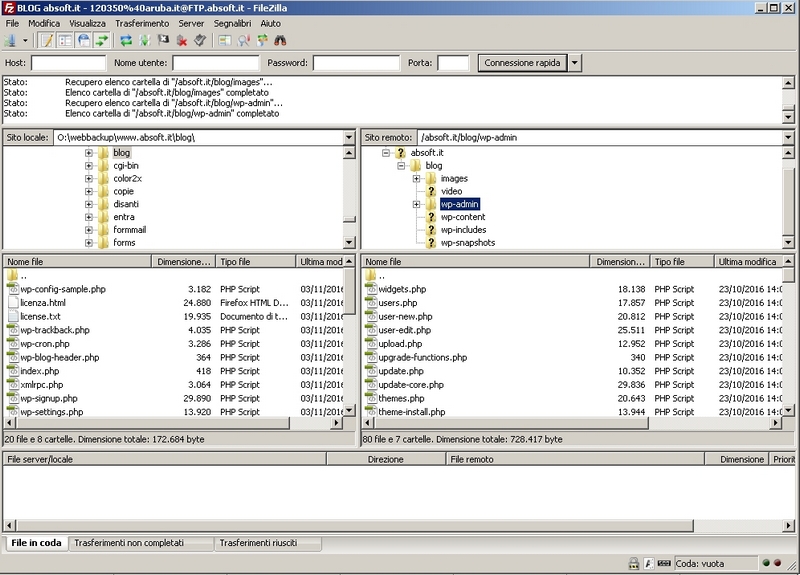The image size is (800, 575).
Task: Cancel the current operation flag icon
Action: pyautogui.click(x=163, y=40)
